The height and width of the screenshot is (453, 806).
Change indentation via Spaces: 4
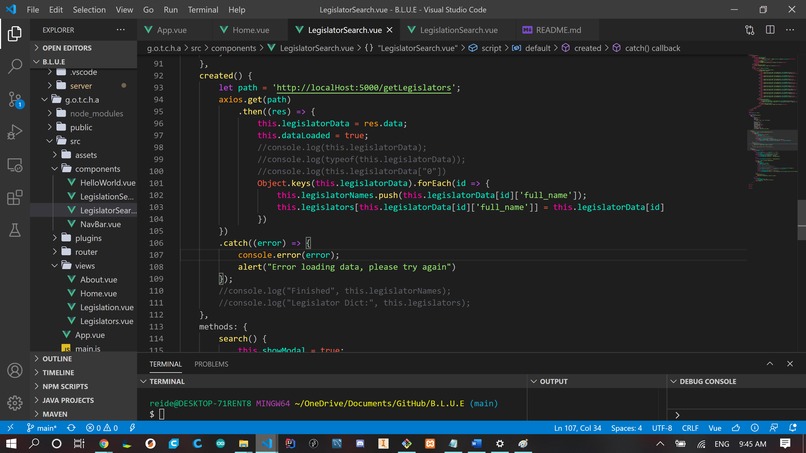[x=626, y=428]
